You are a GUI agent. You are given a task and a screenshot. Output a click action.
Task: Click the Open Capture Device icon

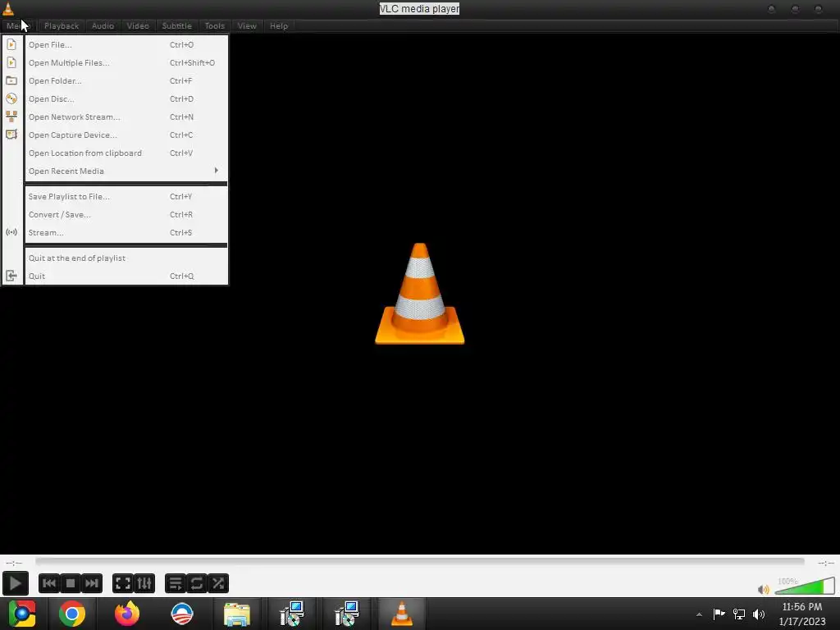pyautogui.click(x=11, y=135)
